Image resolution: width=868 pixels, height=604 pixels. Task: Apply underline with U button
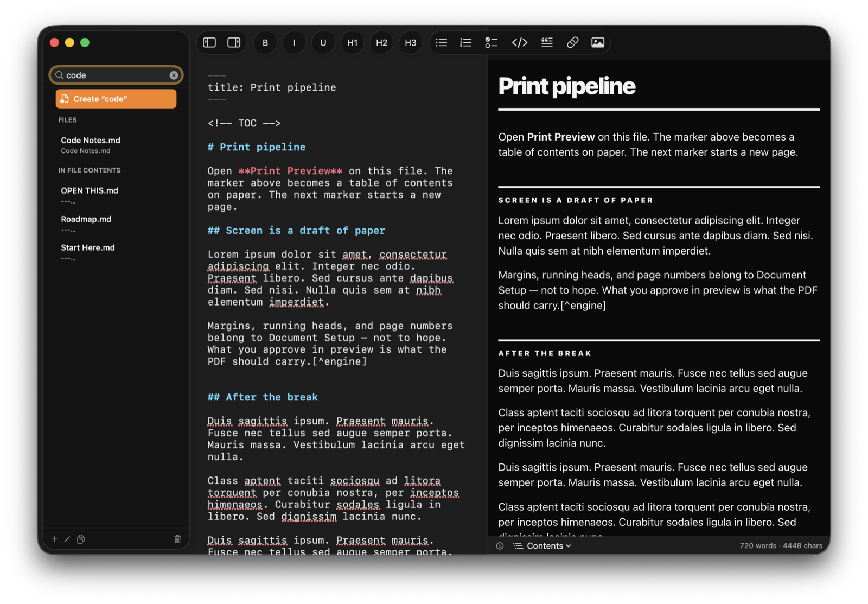(x=323, y=42)
